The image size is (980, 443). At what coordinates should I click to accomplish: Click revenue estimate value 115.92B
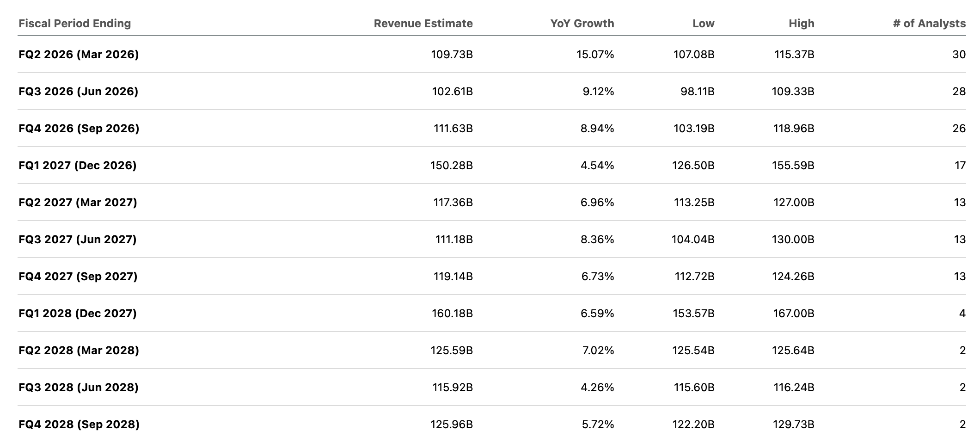[453, 388]
